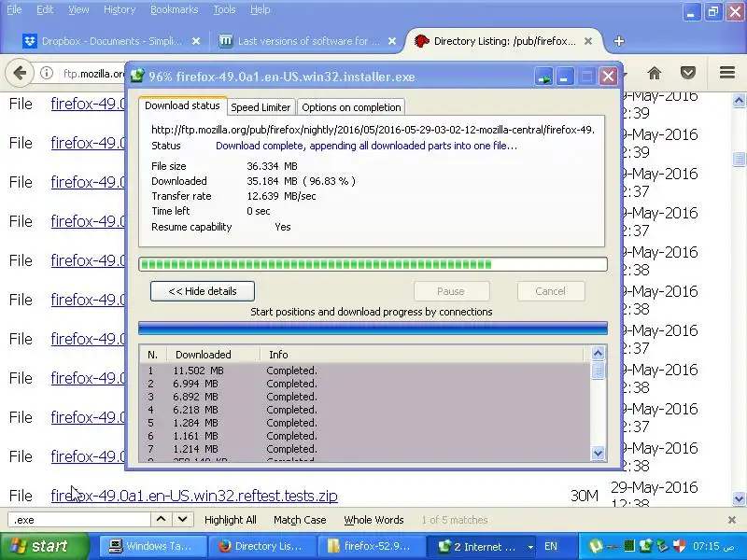Switch to the Speed Limiter tab

pyautogui.click(x=261, y=107)
